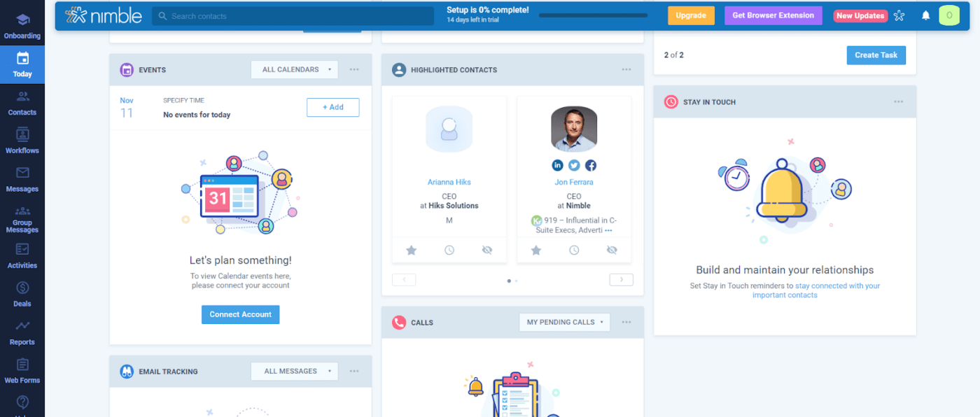Mark Arianna Hiks as important with star
The image size is (980, 417).
[x=412, y=250]
